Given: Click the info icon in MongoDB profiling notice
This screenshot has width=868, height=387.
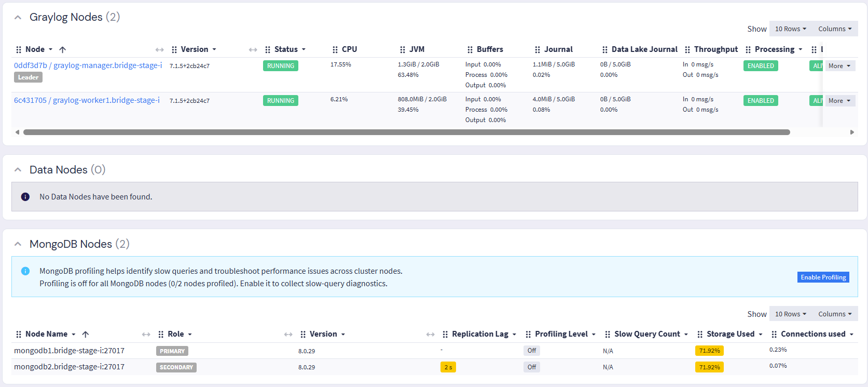Looking at the screenshot, I should pyautogui.click(x=25, y=271).
